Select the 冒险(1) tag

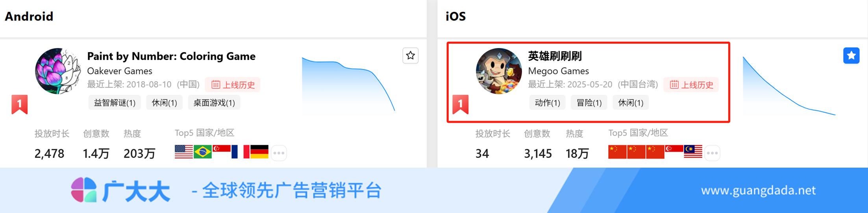coord(589,103)
